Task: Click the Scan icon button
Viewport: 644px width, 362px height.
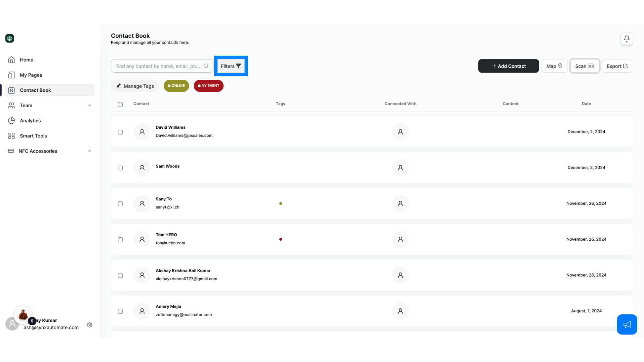Action: [x=584, y=66]
